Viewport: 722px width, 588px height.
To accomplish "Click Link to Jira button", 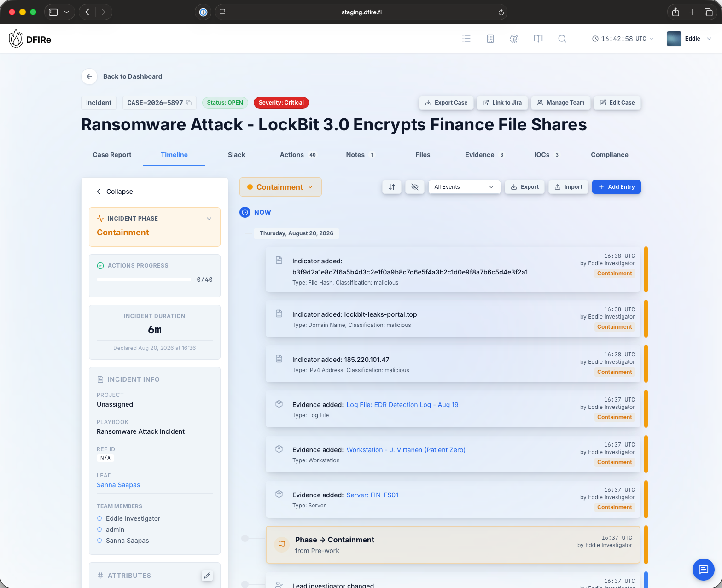I will click(502, 103).
